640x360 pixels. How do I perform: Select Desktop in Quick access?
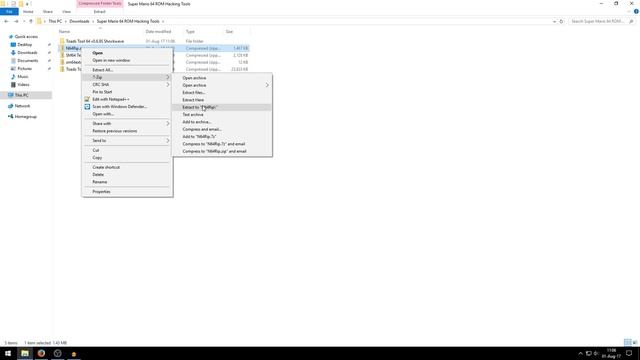pos(24,44)
